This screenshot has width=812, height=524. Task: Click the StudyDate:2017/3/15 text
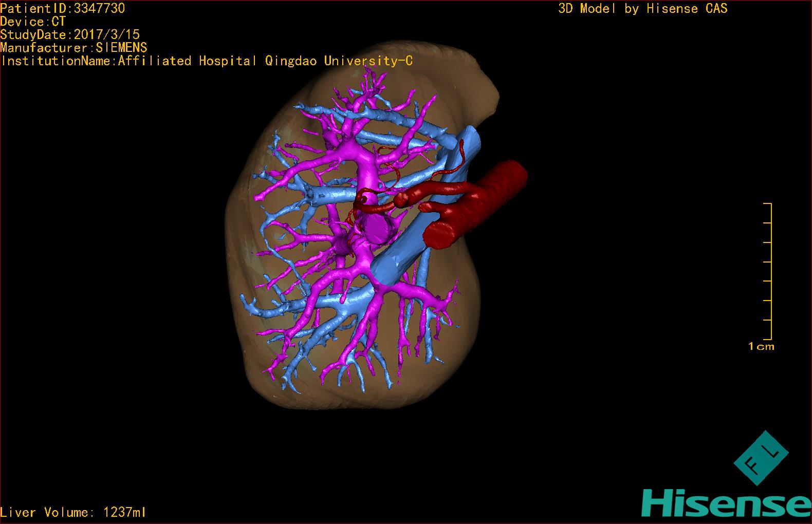(70, 34)
